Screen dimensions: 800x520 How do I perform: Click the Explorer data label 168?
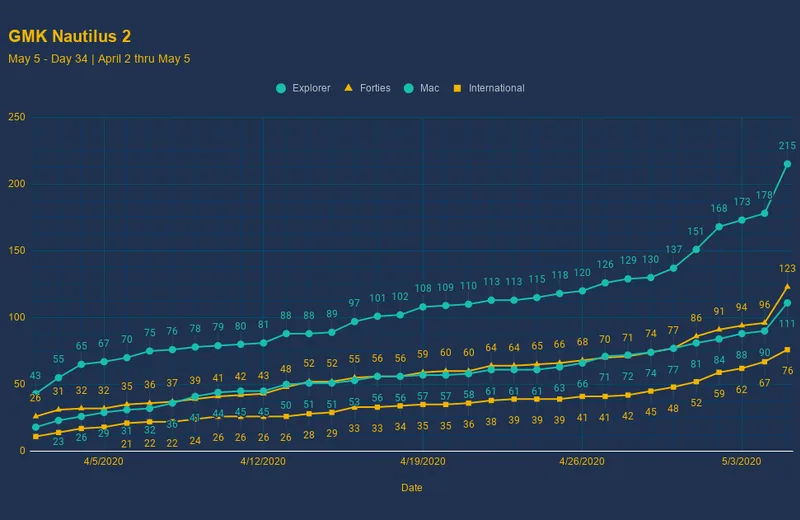[719, 208]
